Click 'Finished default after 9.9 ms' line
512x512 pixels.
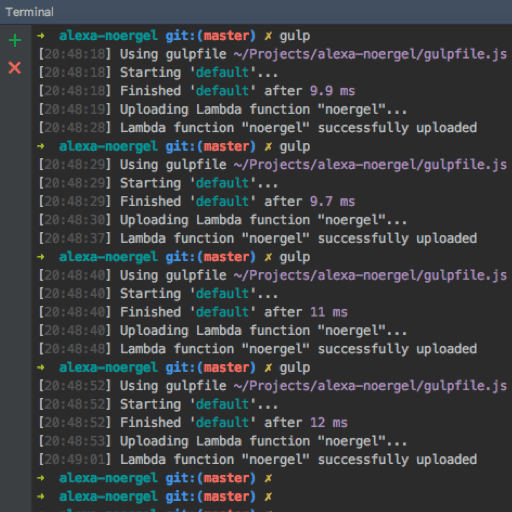coord(197,91)
